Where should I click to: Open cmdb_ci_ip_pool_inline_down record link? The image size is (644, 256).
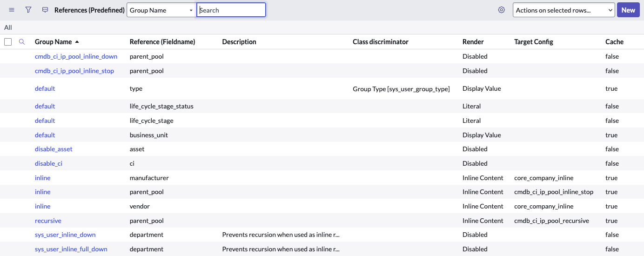tap(76, 56)
